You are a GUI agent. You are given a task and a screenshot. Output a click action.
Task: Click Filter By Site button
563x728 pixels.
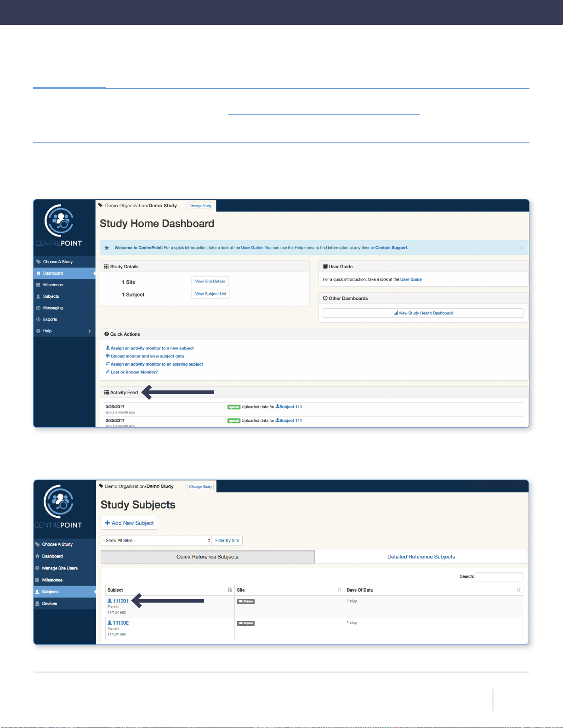[x=227, y=540]
